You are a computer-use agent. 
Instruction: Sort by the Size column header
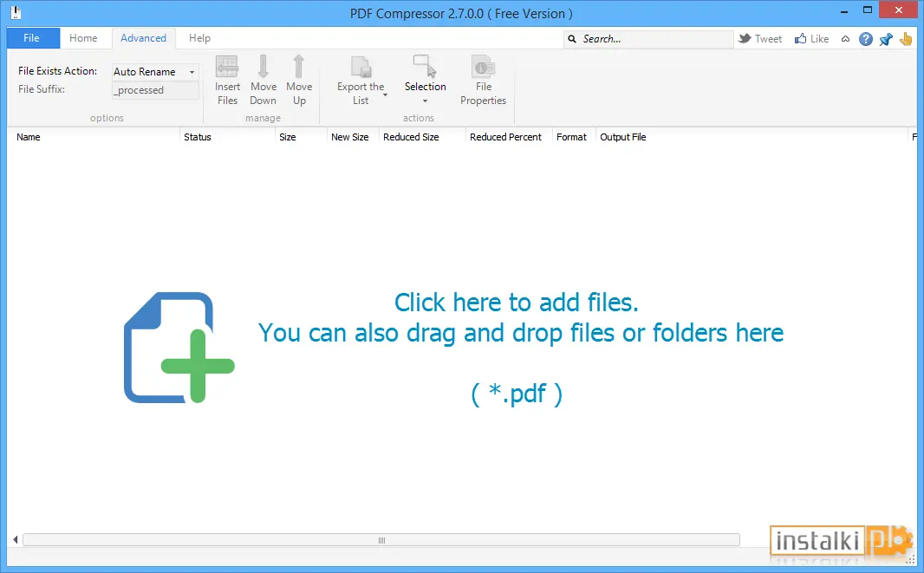[288, 137]
